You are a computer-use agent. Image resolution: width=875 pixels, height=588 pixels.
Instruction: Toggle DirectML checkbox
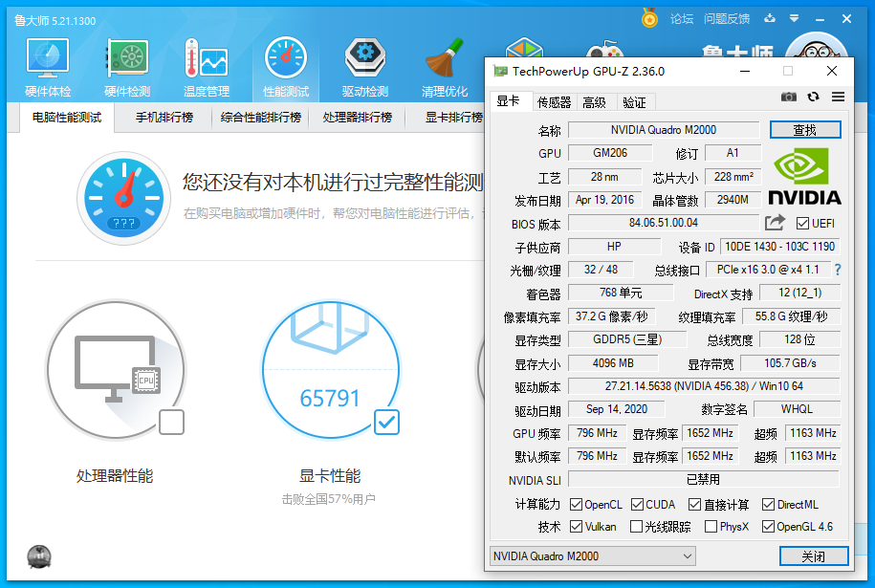768,504
